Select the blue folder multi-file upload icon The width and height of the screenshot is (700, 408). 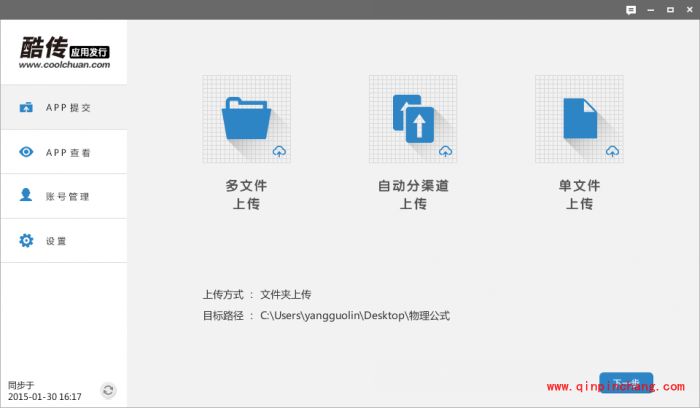[246, 119]
